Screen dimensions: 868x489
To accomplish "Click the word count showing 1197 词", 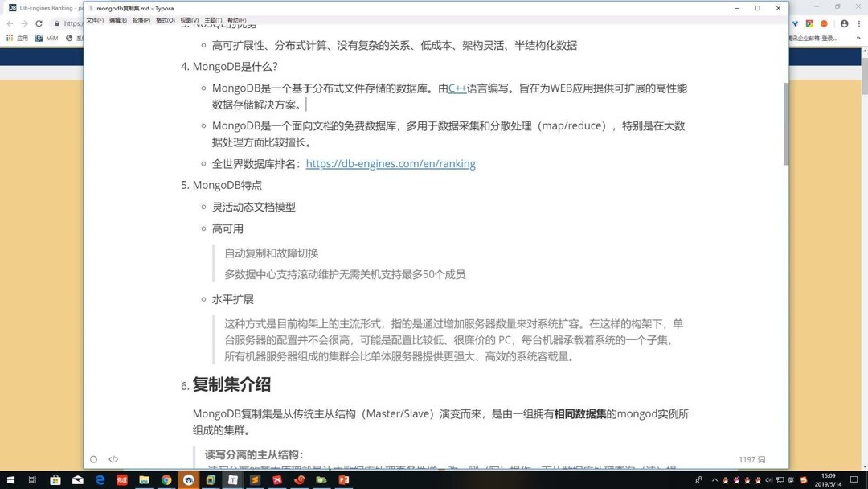I will click(x=751, y=458).
